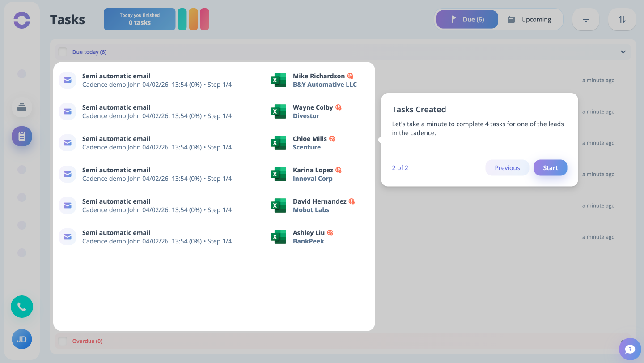Open the help chat bubble icon

click(630, 349)
